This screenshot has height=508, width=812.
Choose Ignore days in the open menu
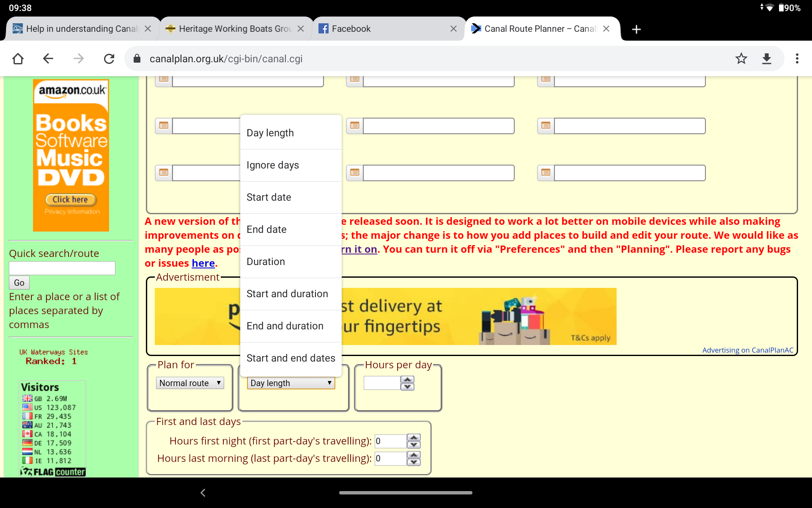pyautogui.click(x=272, y=165)
